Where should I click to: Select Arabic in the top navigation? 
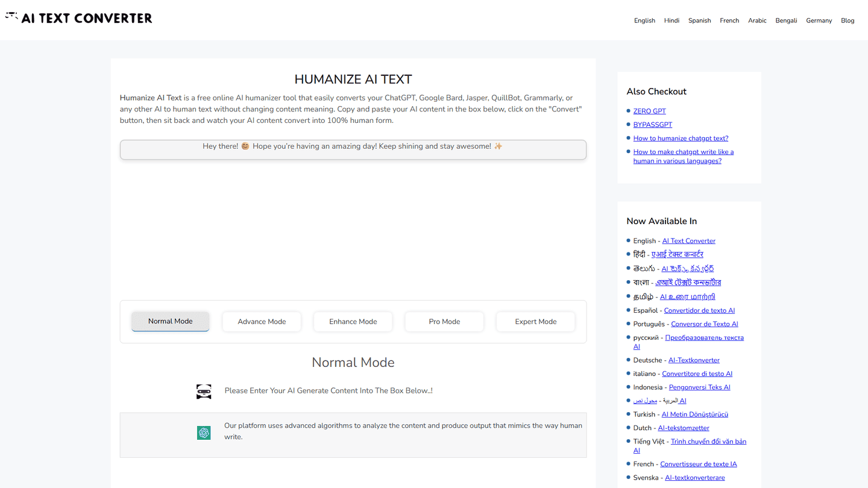757,20
